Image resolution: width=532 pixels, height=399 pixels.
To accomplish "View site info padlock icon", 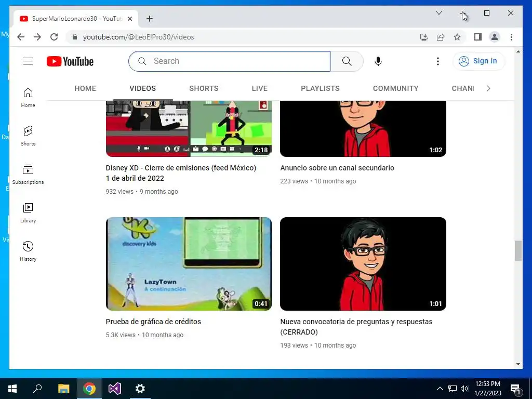I will pos(75,37).
